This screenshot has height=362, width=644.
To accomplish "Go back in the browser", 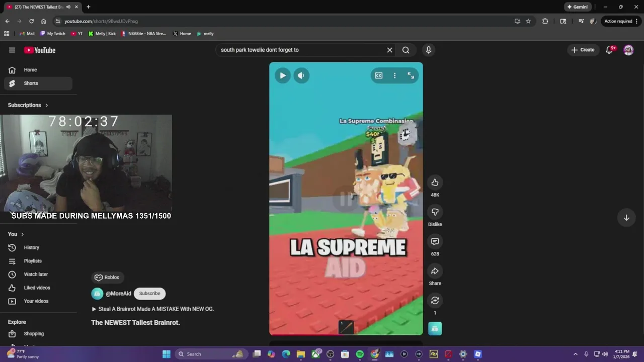I will click(x=7, y=21).
